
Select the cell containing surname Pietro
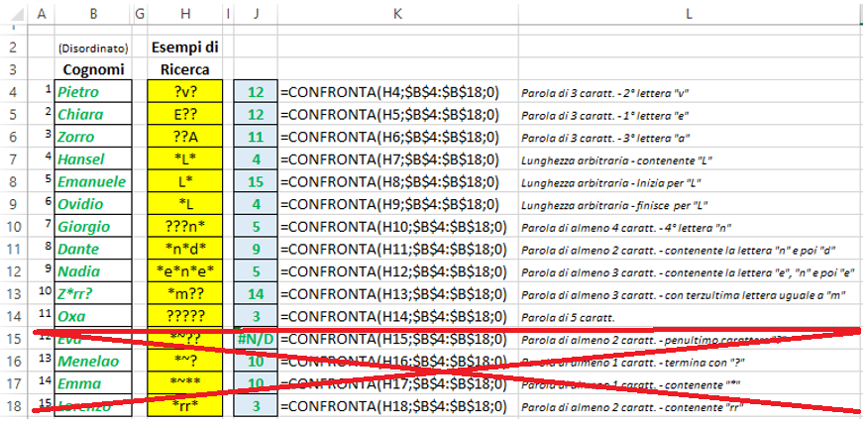(93, 92)
